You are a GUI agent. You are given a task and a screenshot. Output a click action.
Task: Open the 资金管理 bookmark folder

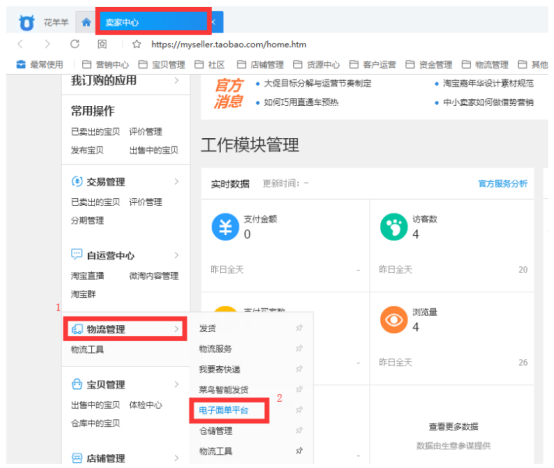(x=429, y=65)
